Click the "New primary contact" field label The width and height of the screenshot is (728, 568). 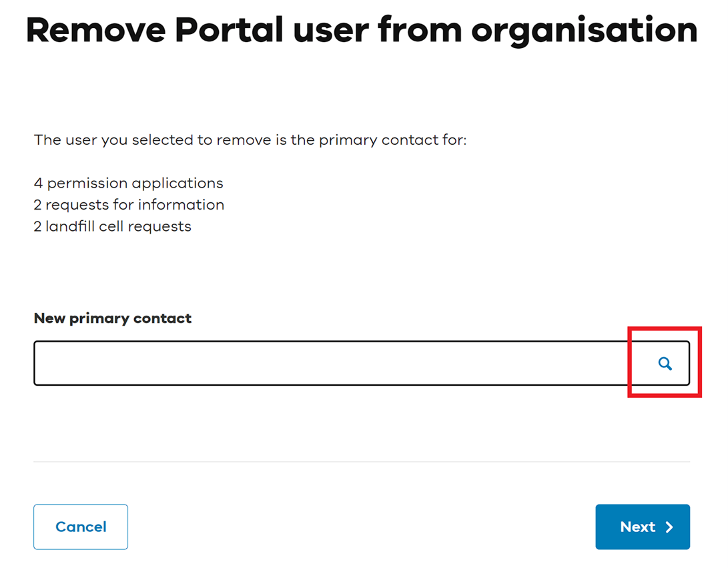113,318
